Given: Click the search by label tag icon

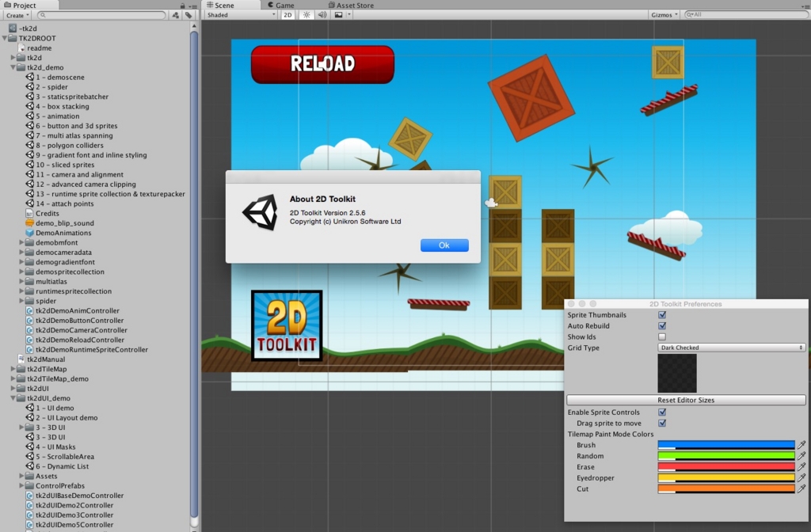Looking at the screenshot, I should pos(188,16).
